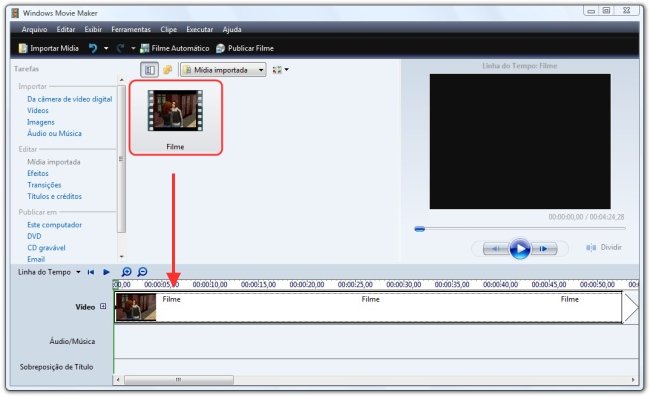The width and height of the screenshot is (650, 396).
Task: Open the Mídia importada dropdown
Action: tap(223, 70)
